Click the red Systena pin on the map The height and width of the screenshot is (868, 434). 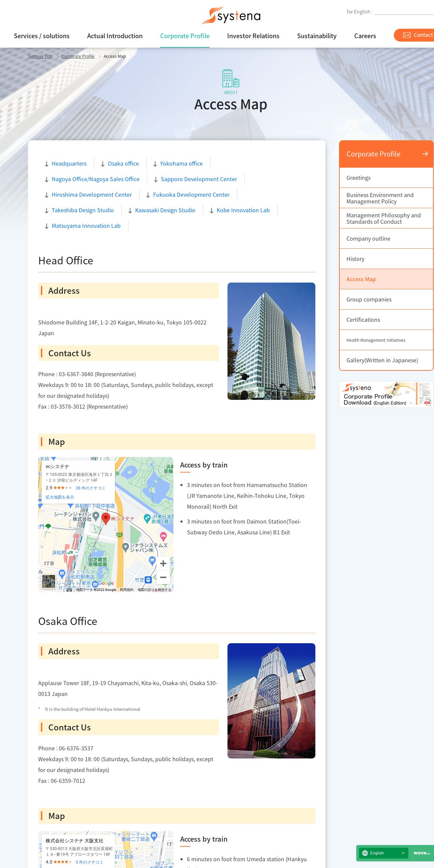[x=106, y=518]
